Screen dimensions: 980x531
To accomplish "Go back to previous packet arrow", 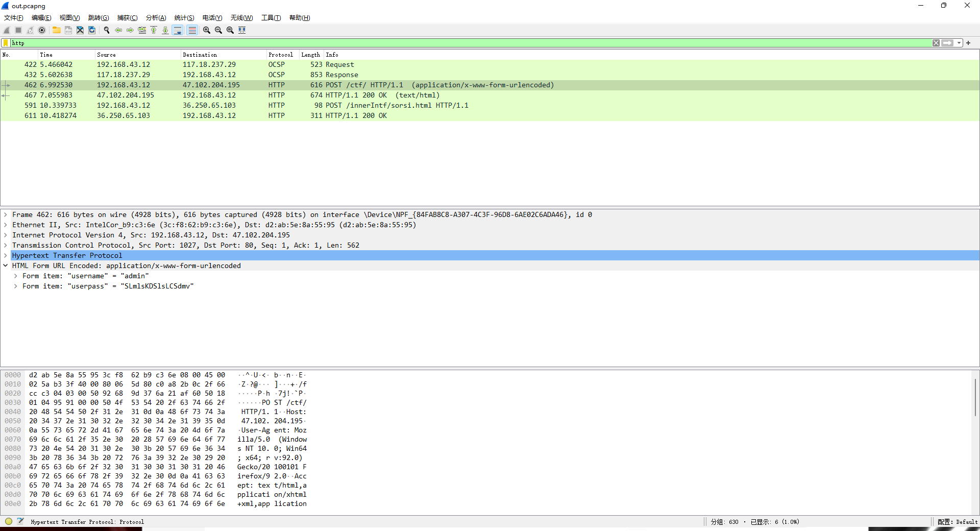I will (118, 30).
